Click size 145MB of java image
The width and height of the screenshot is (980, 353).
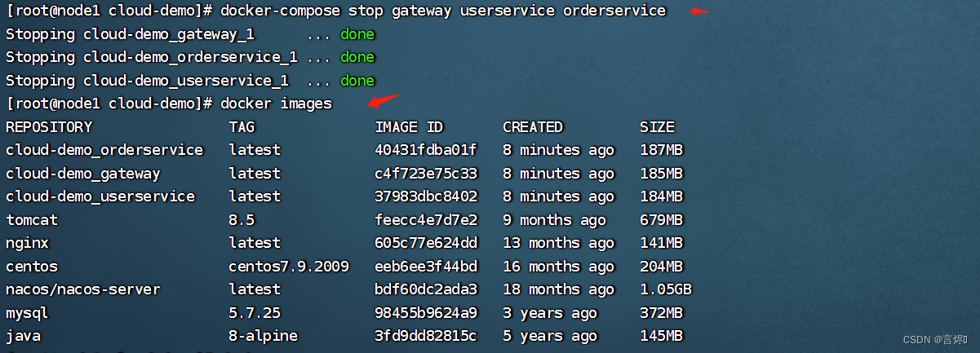click(x=662, y=336)
